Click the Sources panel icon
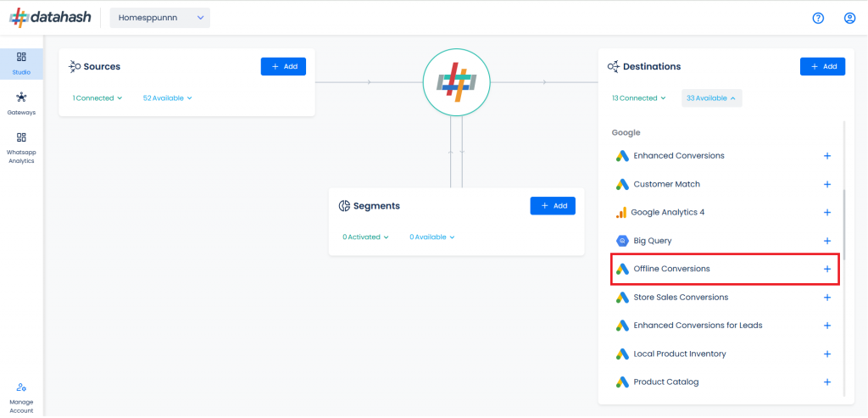868x418 pixels. (75, 66)
